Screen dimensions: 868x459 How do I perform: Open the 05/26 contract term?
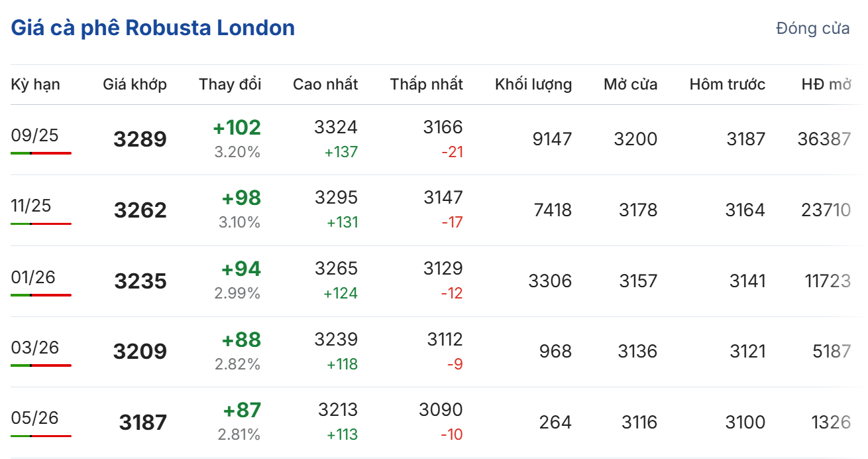pos(35,418)
